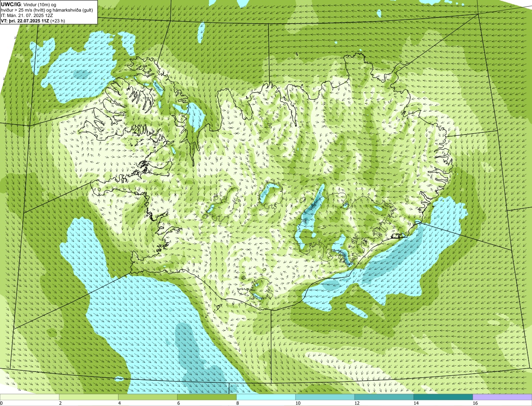The height and width of the screenshot is (406, 532).
Task: Click the legend scale label '0'
Action: [1, 404]
